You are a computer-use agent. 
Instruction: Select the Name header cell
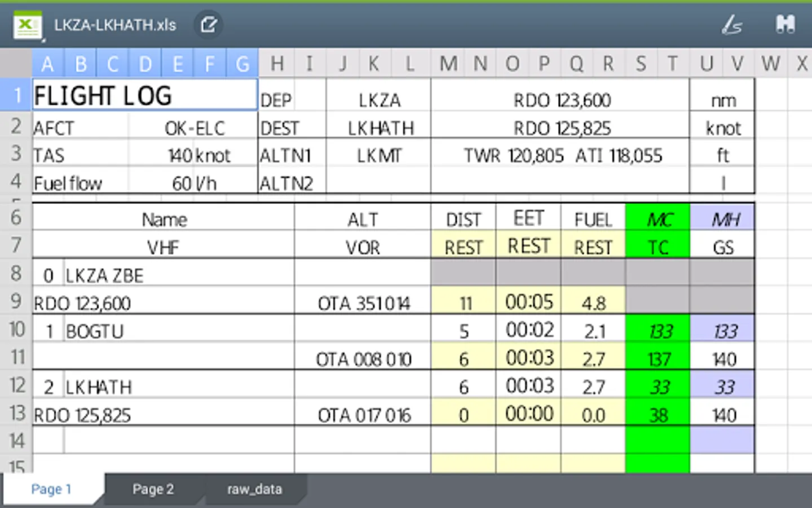click(164, 218)
